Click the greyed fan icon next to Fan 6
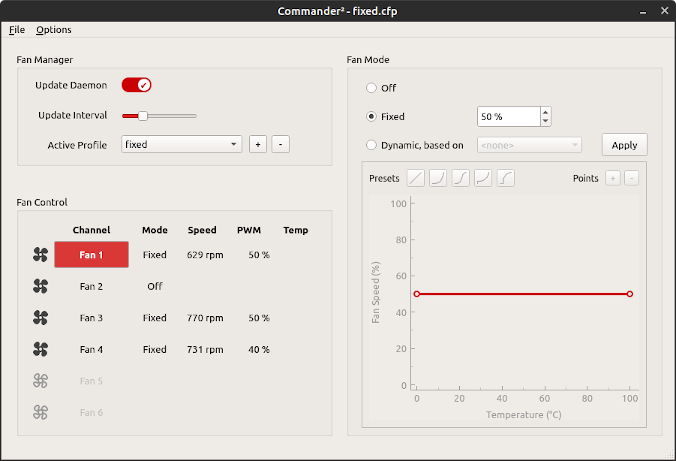Screen dimensions: 676x461 [41, 412]
